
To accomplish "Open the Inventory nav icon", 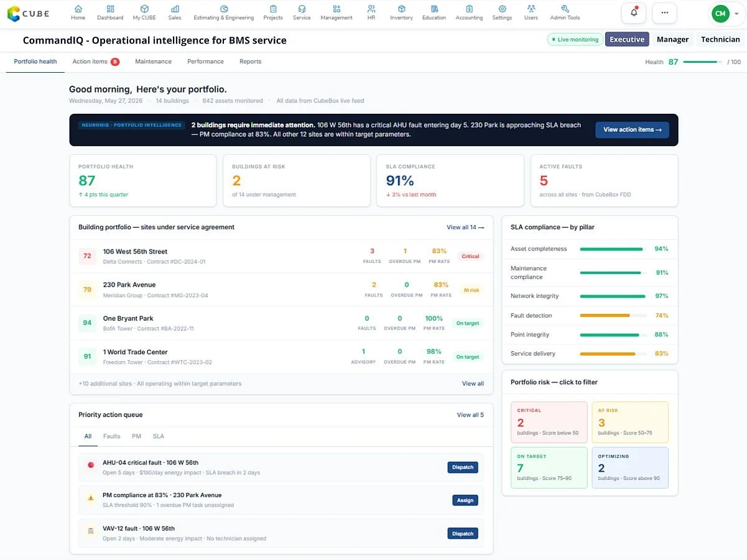I will (x=401, y=9).
